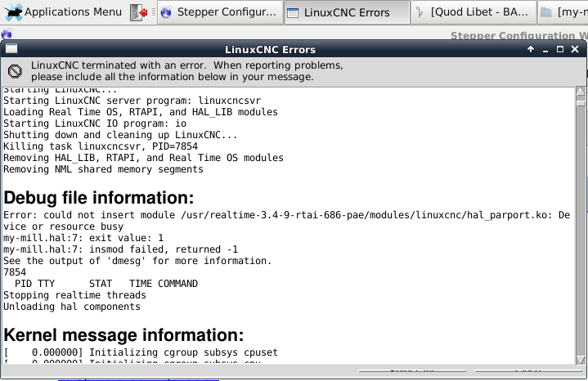Click 'Starting LinuxCNC IO program: io' line

point(95,123)
